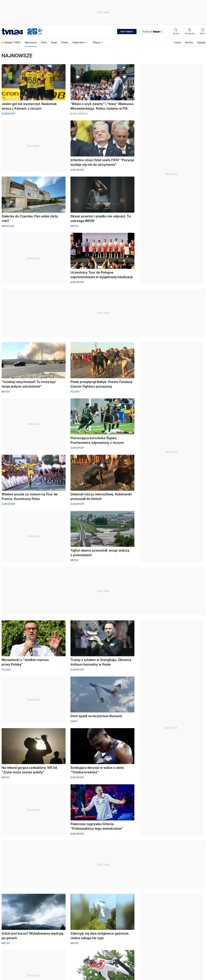Open Morawiecki with microphone thumbnail
This screenshot has height=980, width=207.
click(33, 638)
